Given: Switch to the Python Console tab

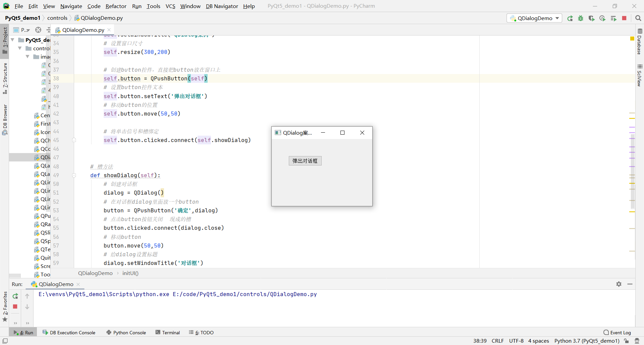Looking at the screenshot, I should tap(126, 333).
